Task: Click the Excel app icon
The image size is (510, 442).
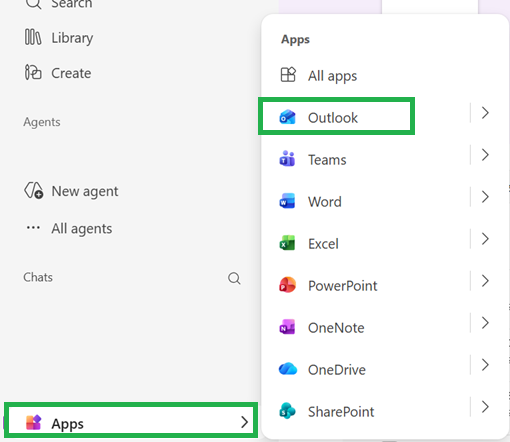Action: (287, 243)
